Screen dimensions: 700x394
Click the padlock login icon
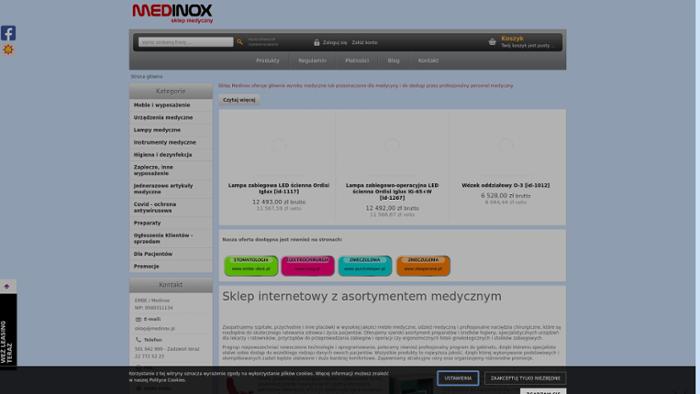pos(317,42)
